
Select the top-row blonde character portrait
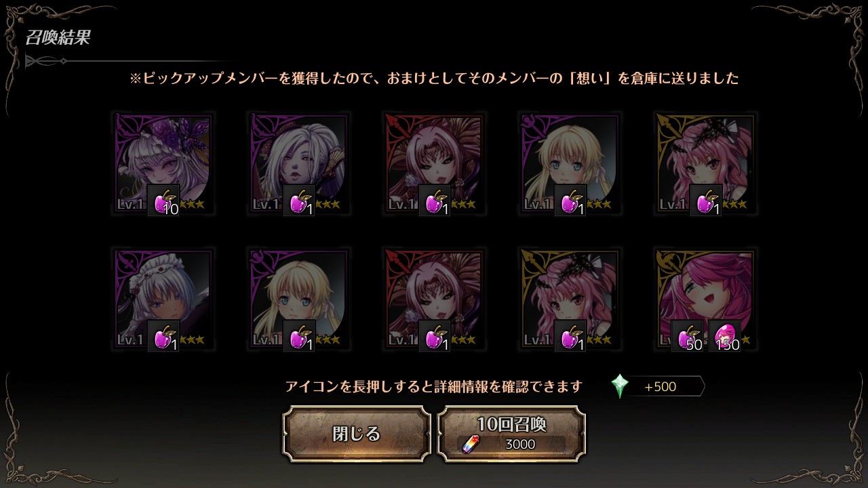570,163
